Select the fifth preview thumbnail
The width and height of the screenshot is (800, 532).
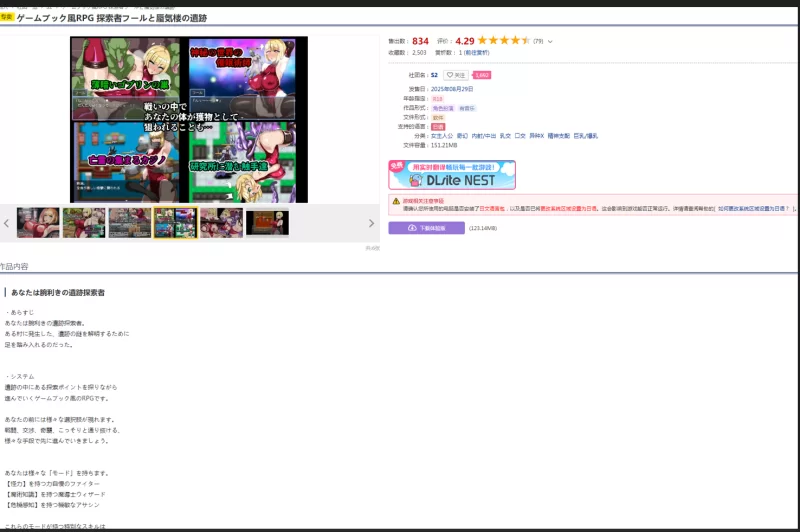[221, 223]
